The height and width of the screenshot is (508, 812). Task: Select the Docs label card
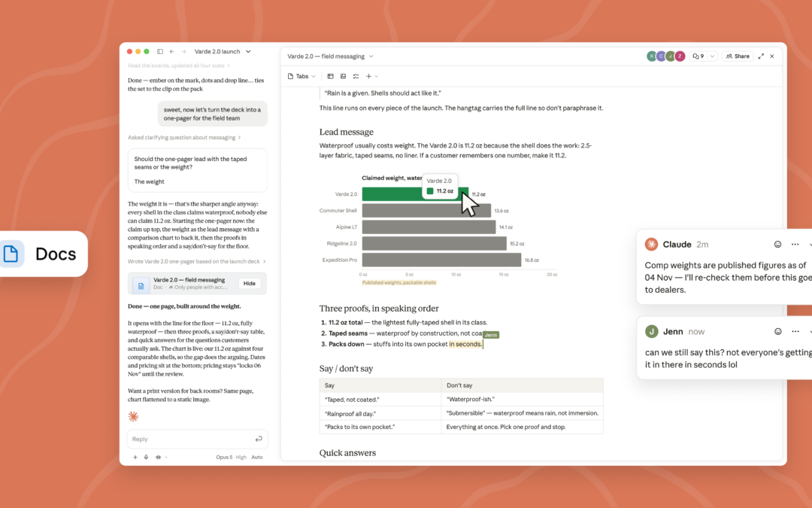coord(44,254)
